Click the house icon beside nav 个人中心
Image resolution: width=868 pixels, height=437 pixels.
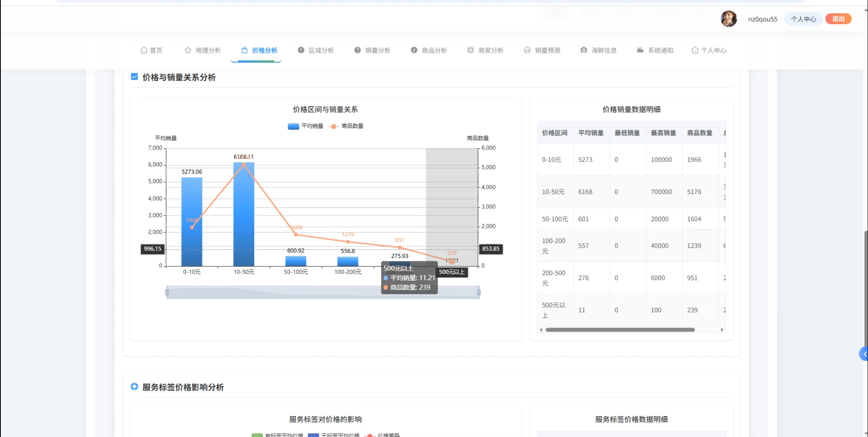coord(695,50)
